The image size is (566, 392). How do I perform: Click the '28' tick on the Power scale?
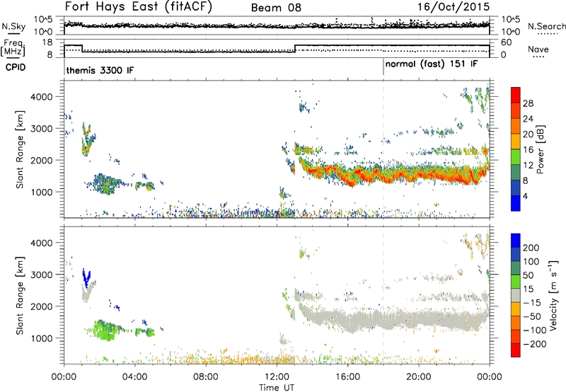click(528, 103)
